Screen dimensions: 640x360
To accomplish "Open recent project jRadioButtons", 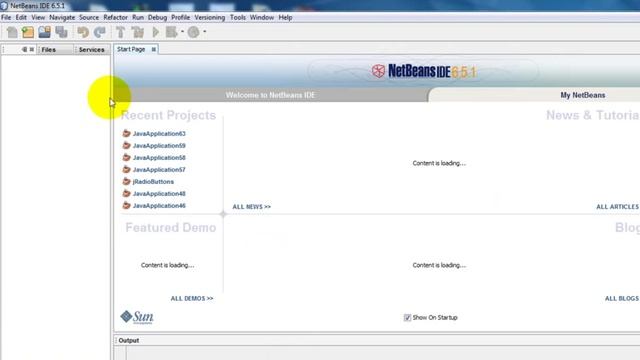I will coord(153,182).
